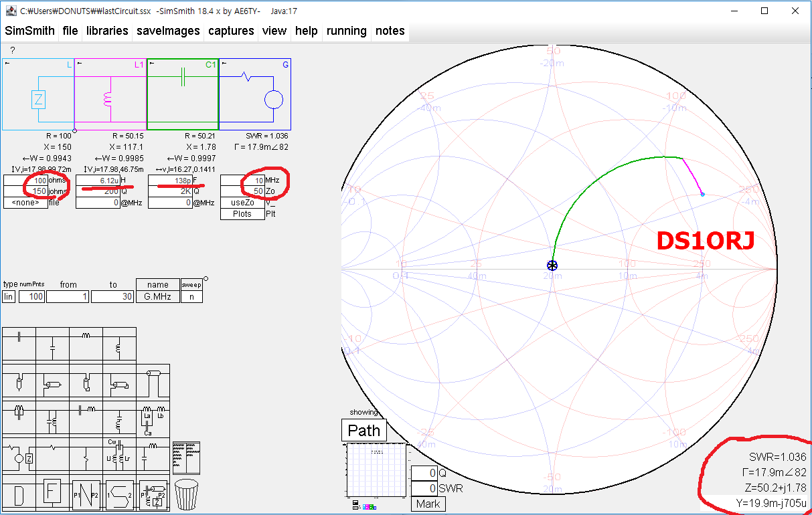The image size is (812, 515).
Task: Select the magenta L1 inductor block
Action: (x=110, y=94)
